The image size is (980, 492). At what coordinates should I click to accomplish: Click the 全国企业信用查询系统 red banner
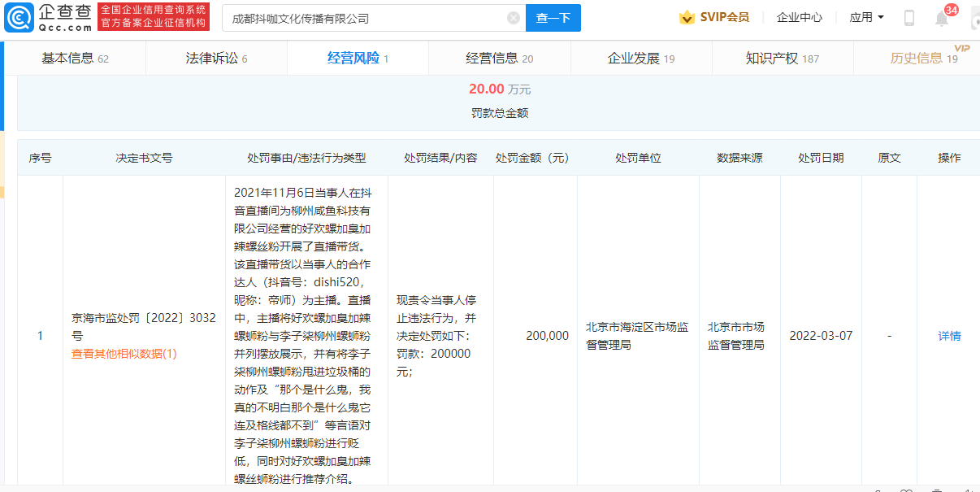154,16
